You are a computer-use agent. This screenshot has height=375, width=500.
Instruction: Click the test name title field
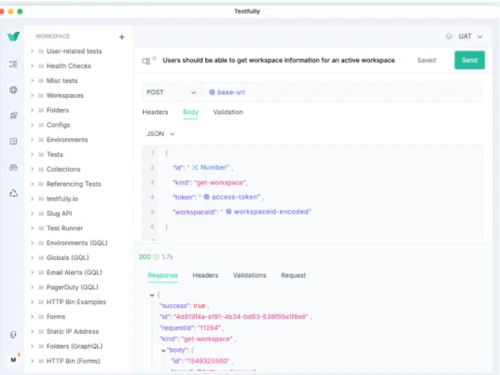(x=279, y=60)
